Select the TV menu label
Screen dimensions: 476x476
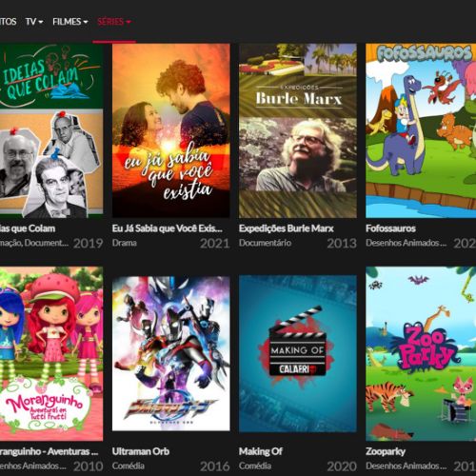coord(30,22)
